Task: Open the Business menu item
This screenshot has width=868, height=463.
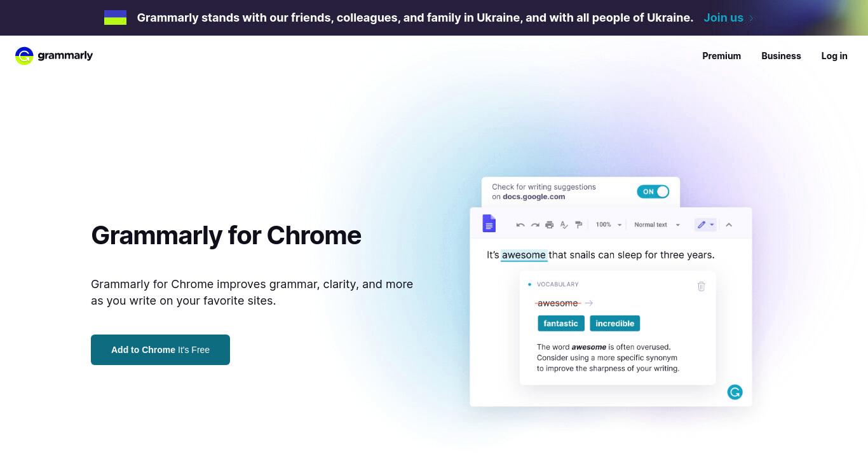Action: (x=781, y=56)
